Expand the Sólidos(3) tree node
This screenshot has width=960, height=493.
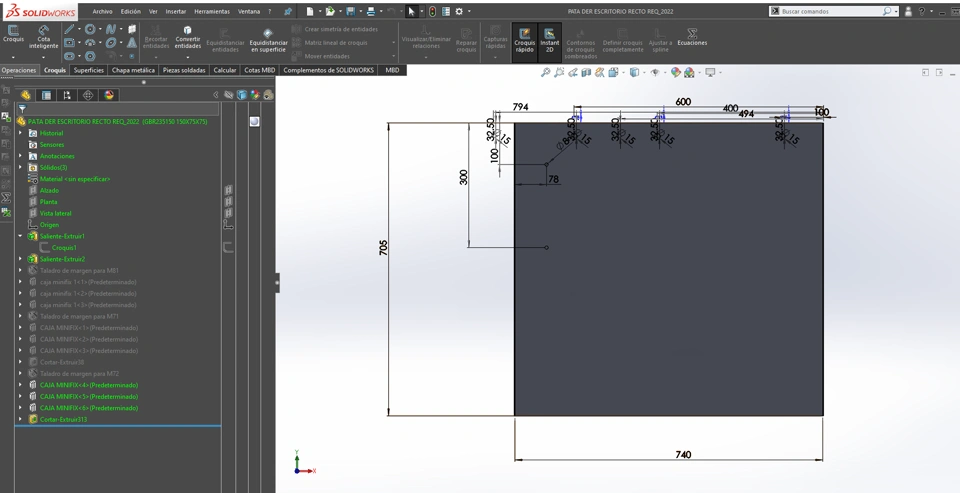coord(20,167)
